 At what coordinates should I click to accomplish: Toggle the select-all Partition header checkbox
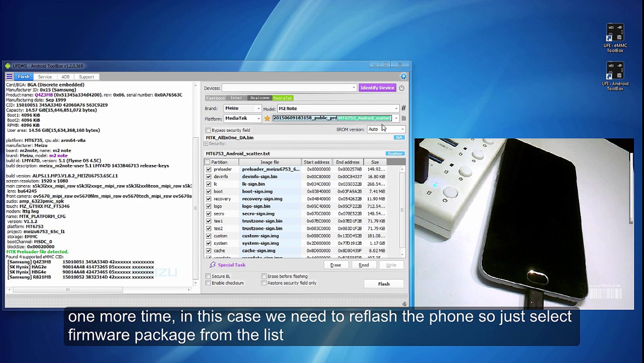click(208, 162)
